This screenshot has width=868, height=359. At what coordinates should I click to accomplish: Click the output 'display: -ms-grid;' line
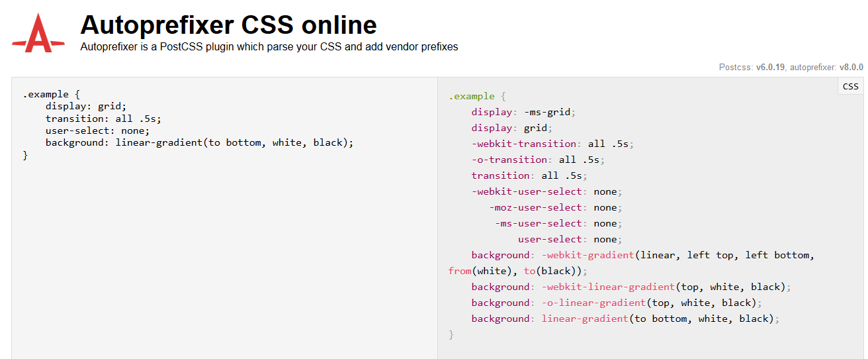(x=524, y=112)
